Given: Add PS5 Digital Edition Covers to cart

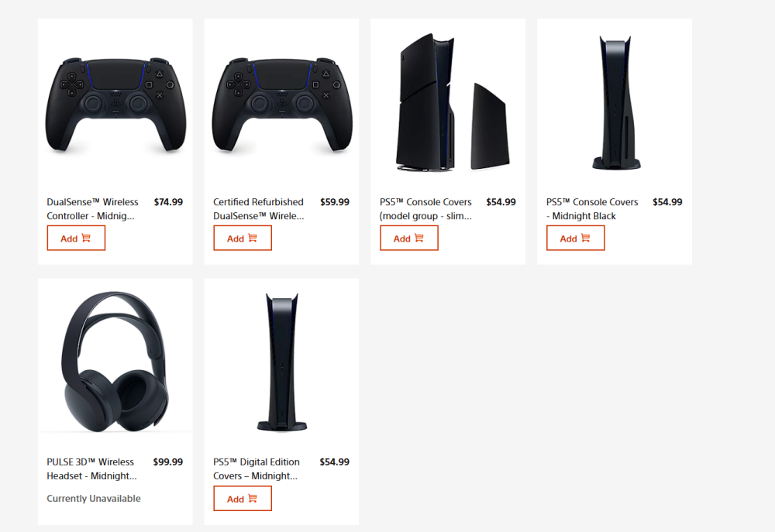Looking at the screenshot, I should click(243, 499).
